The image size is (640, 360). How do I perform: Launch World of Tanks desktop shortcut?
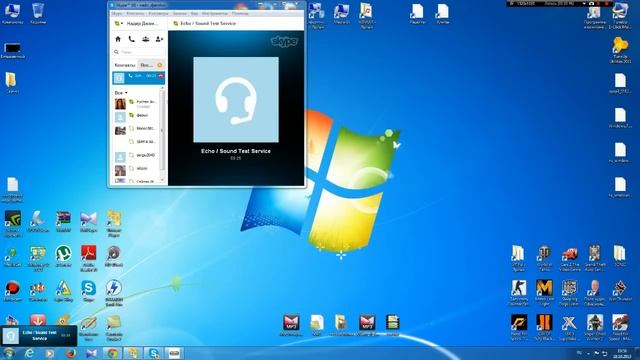(x=544, y=258)
